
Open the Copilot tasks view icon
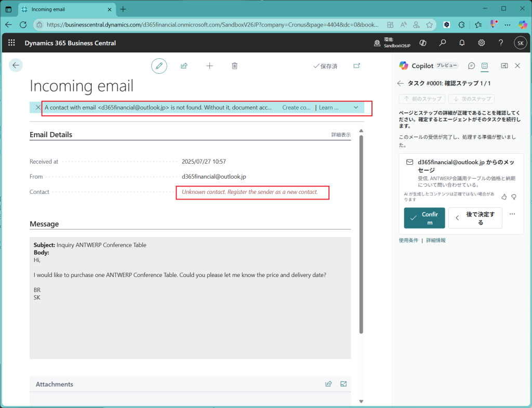click(x=485, y=66)
